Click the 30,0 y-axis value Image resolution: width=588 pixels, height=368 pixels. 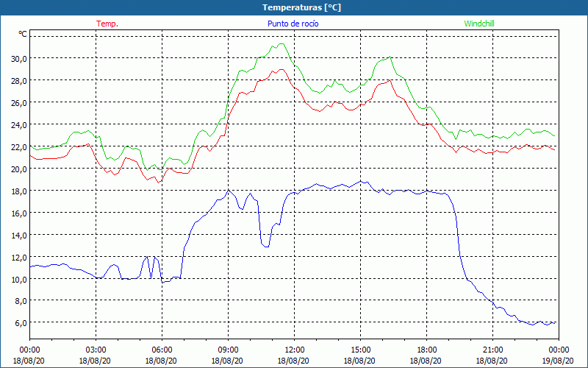[x=19, y=59]
